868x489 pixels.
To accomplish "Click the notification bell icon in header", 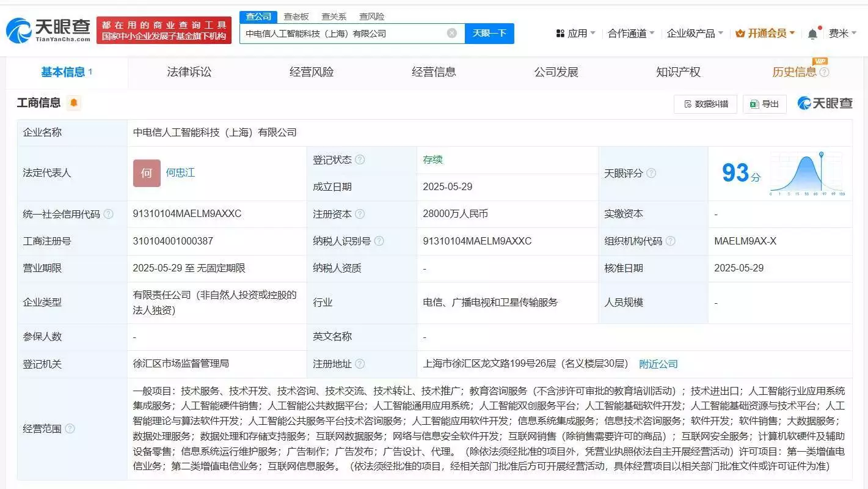I will (812, 34).
